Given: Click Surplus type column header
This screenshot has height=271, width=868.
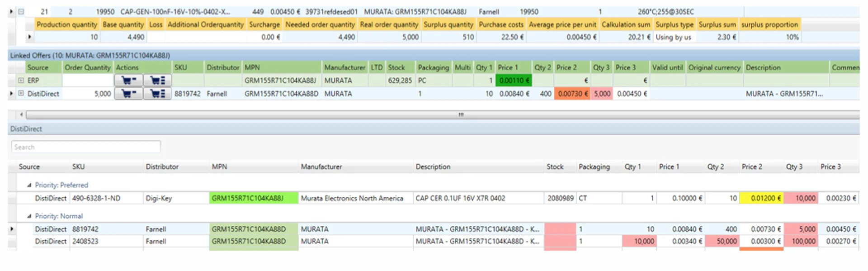Looking at the screenshot, I should 675,24.
